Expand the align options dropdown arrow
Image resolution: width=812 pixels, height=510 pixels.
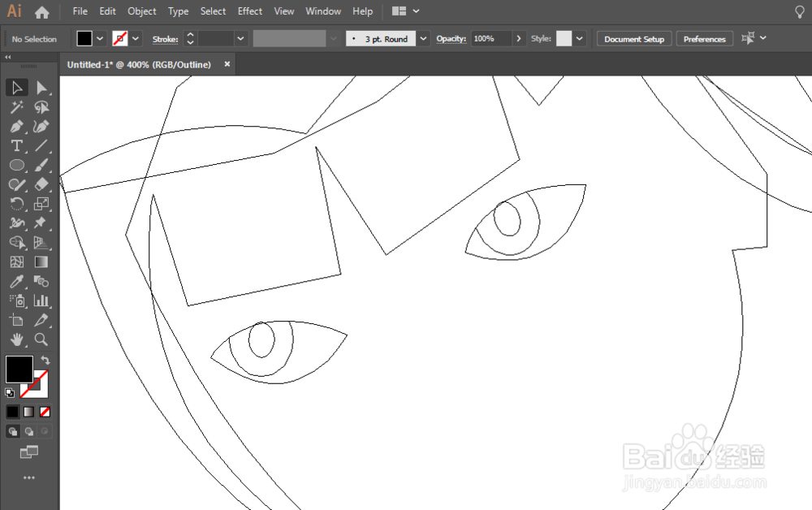[x=762, y=38]
